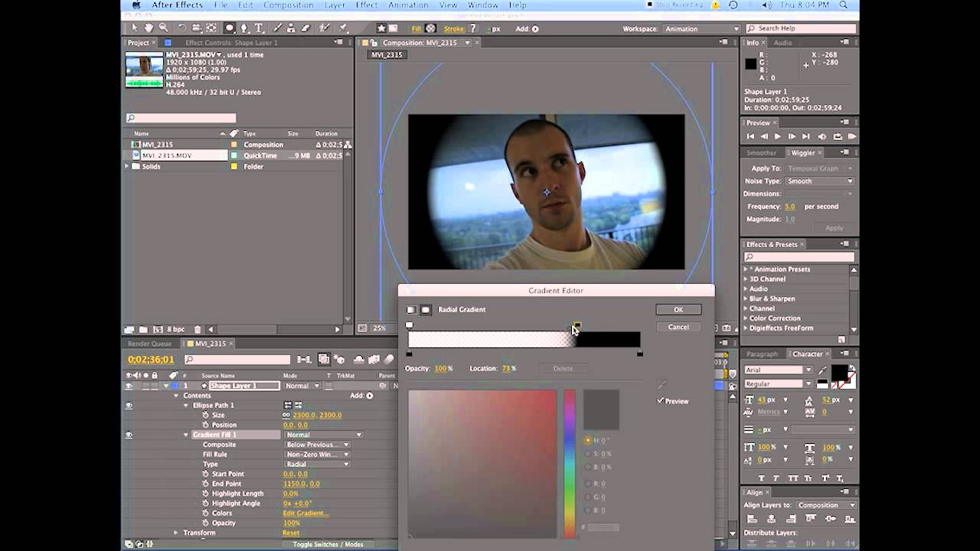Select the H hue radio button

click(588, 440)
